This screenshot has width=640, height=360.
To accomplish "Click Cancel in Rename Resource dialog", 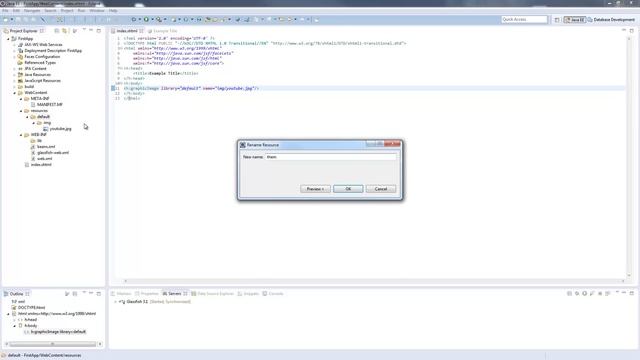I will [380, 189].
